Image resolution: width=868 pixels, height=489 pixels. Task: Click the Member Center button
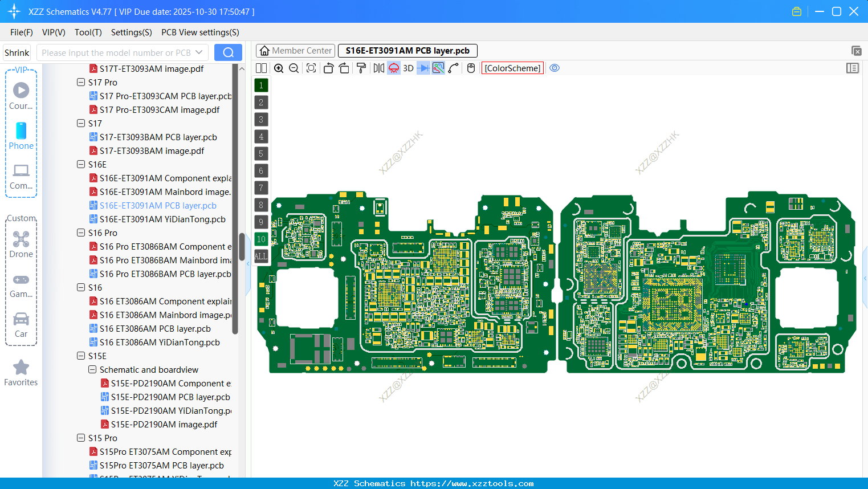[x=295, y=50]
